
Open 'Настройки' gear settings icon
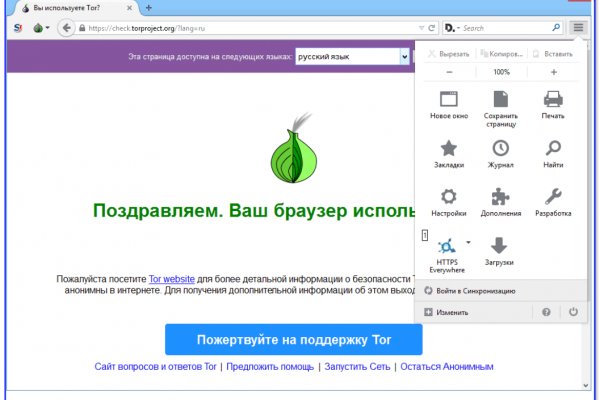[448, 196]
